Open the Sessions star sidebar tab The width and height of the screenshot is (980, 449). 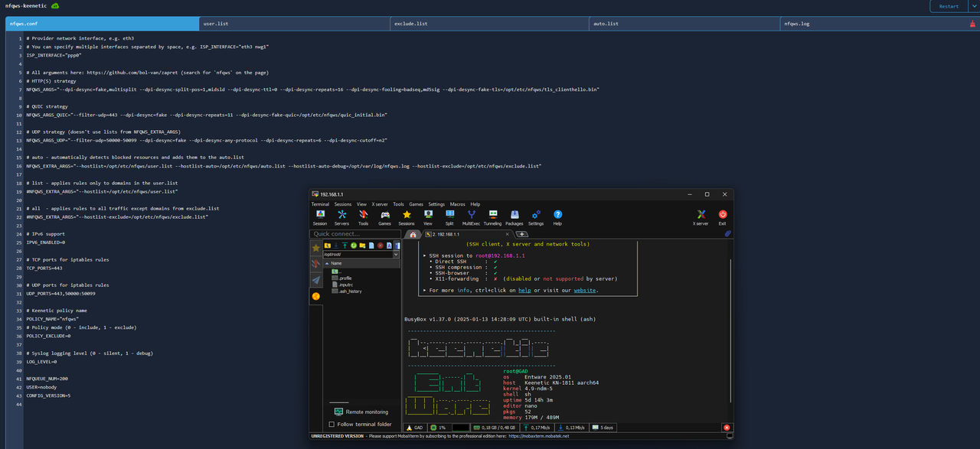[x=315, y=248]
